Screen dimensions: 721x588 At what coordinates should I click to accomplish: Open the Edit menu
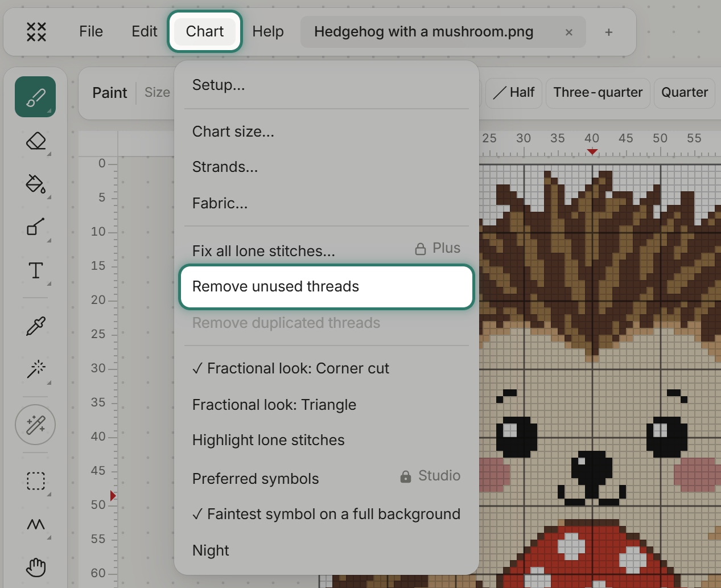tap(145, 31)
